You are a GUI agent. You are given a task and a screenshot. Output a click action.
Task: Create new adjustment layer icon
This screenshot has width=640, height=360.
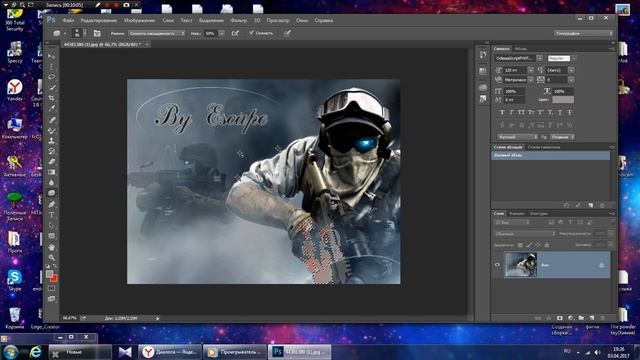click(x=570, y=318)
